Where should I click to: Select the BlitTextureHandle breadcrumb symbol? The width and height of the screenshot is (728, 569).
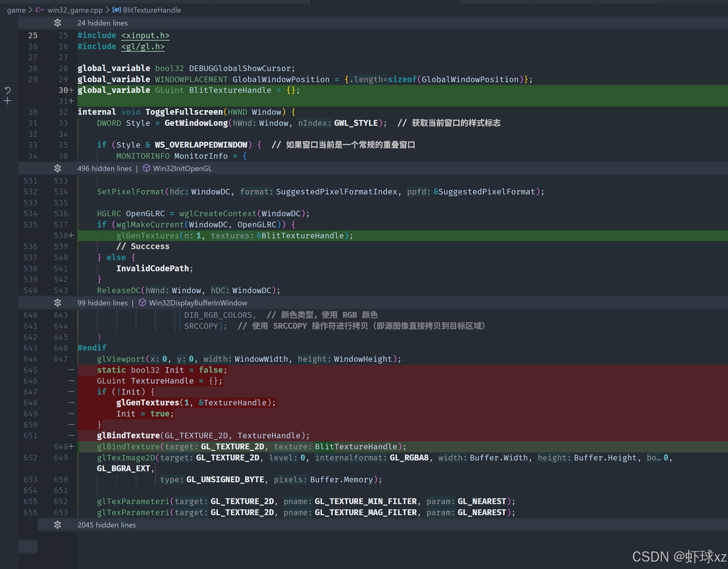pyautogui.click(x=152, y=10)
